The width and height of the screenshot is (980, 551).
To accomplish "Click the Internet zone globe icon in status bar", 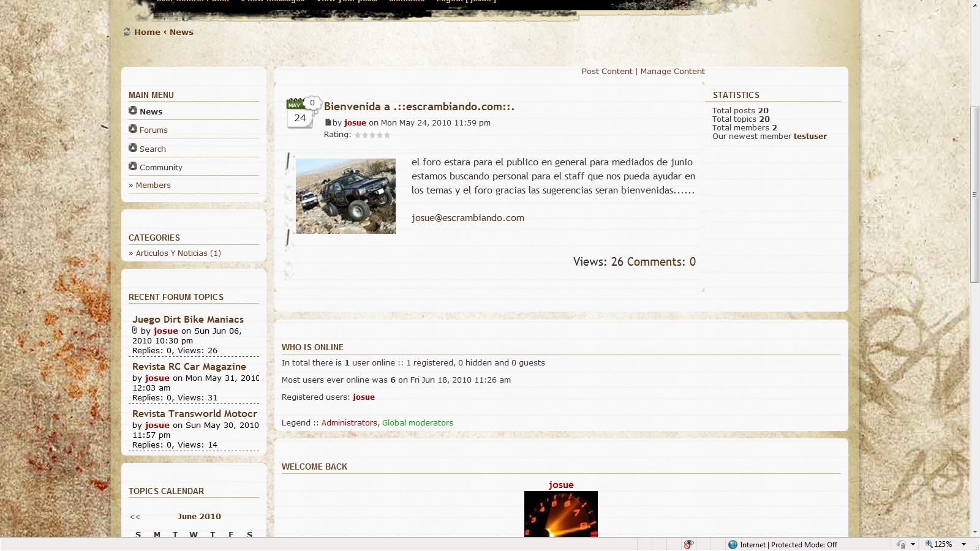I will [x=733, y=544].
